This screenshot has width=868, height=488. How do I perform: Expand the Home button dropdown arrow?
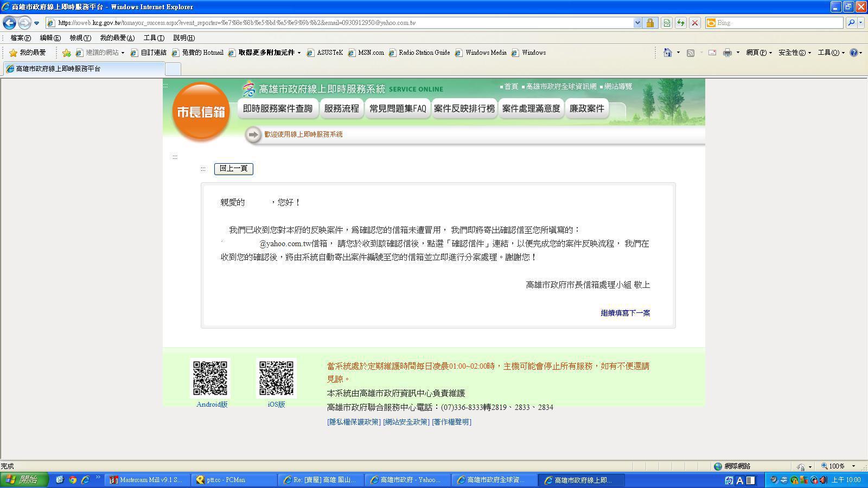click(678, 53)
